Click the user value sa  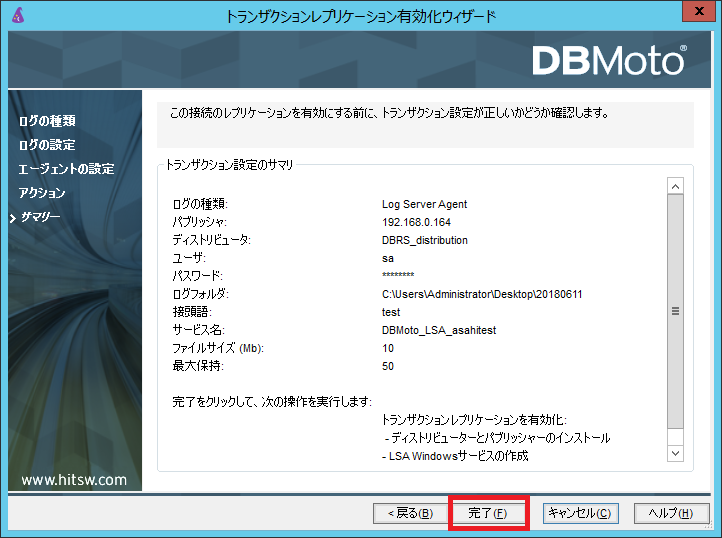388,258
